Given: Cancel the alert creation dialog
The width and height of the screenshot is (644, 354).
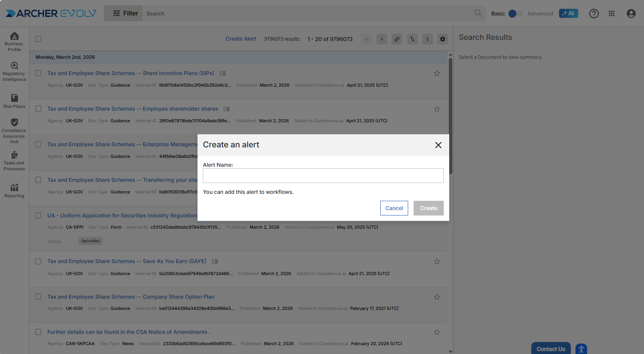Looking at the screenshot, I should pyautogui.click(x=394, y=208).
